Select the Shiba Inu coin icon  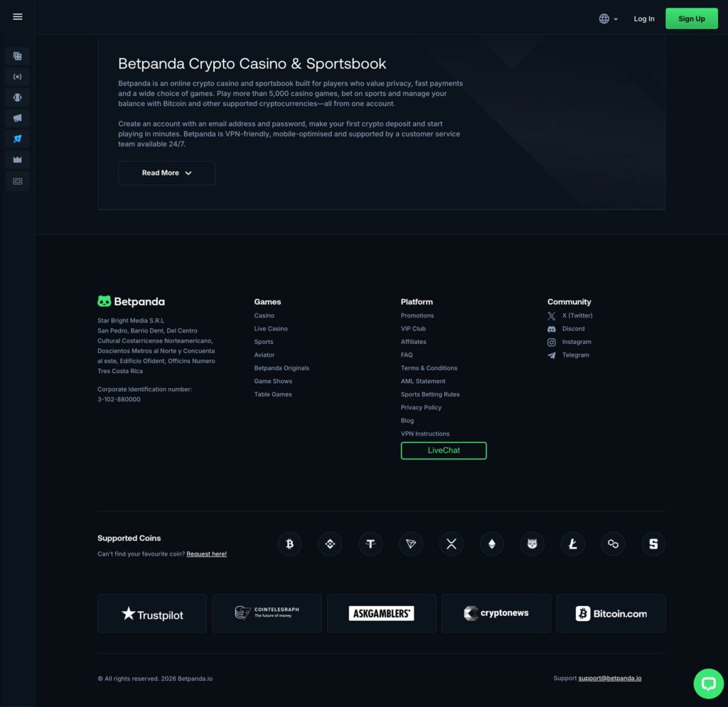click(x=532, y=544)
